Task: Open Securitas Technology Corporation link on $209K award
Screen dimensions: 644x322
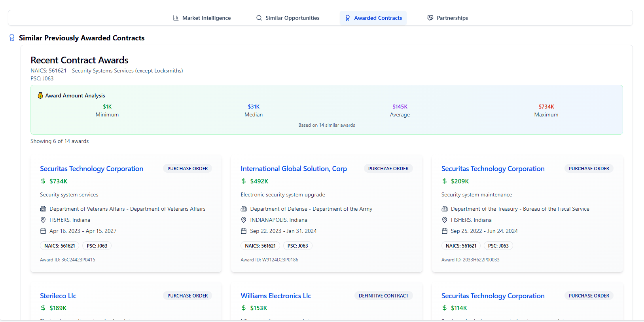Action: (493, 169)
